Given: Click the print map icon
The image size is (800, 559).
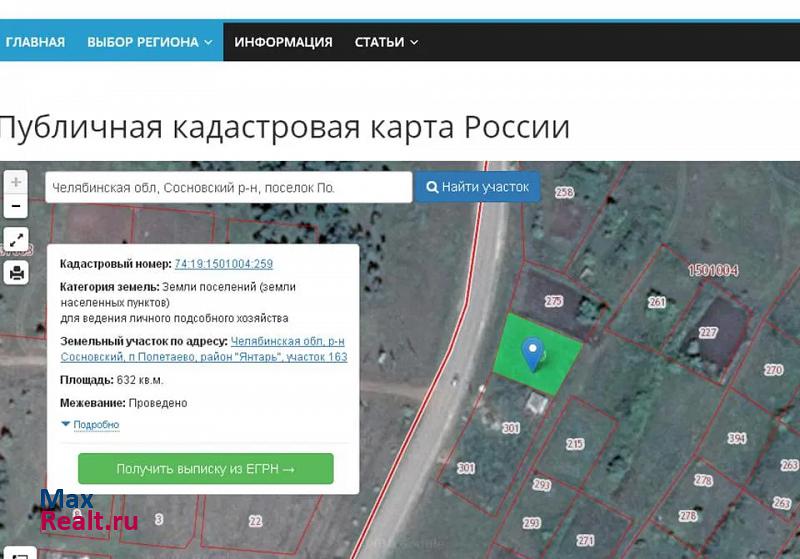Looking at the screenshot, I should coord(16,273).
